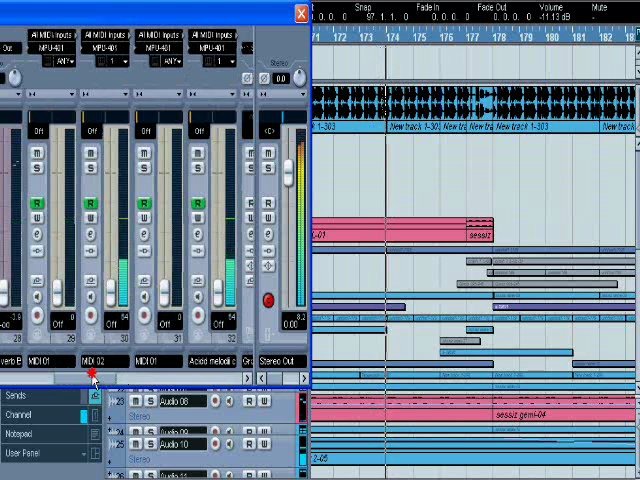Toggle monitor on the Audio 10 track
640x480 pixels.
229,444
